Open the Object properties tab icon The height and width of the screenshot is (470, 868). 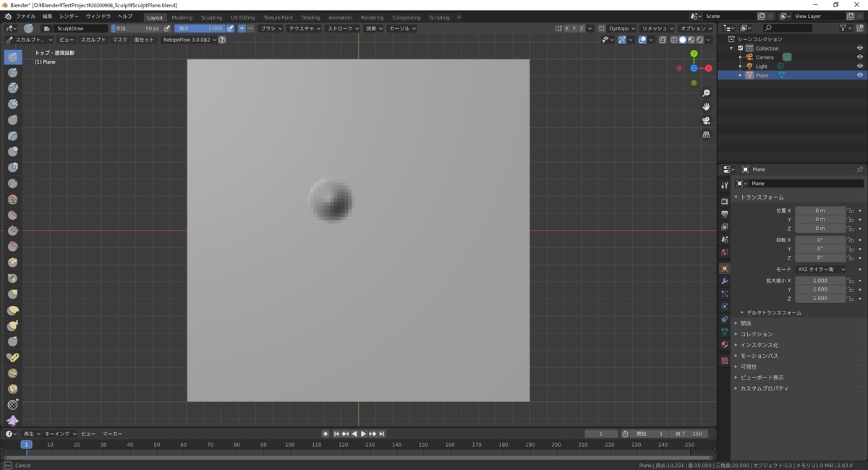(x=725, y=268)
